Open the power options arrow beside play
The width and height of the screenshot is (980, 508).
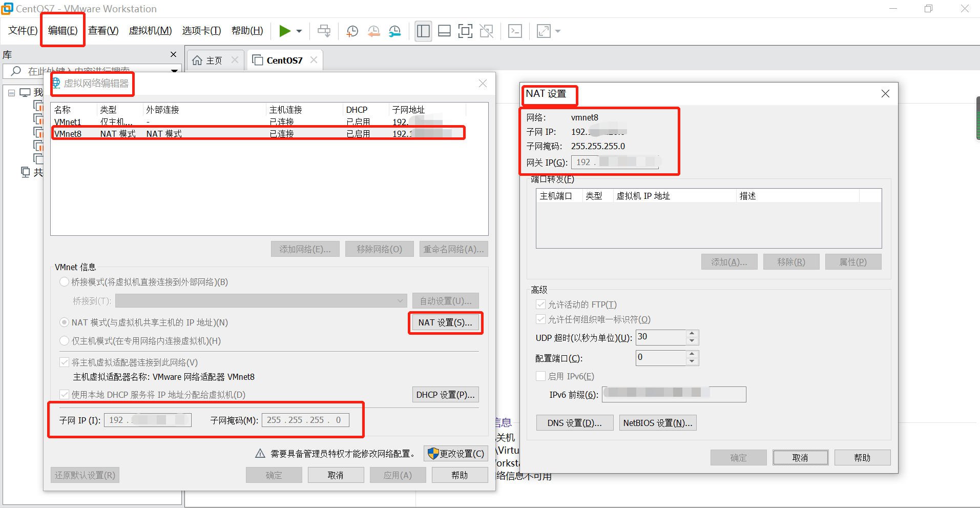299,31
